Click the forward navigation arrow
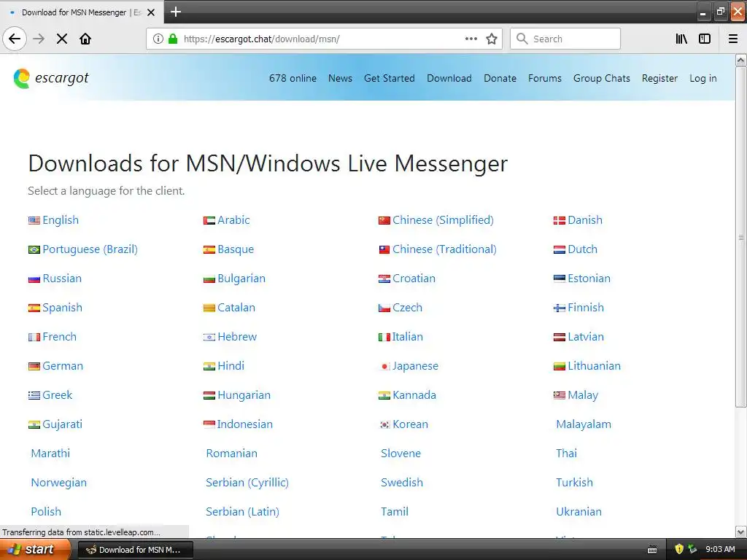 [x=39, y=39]
